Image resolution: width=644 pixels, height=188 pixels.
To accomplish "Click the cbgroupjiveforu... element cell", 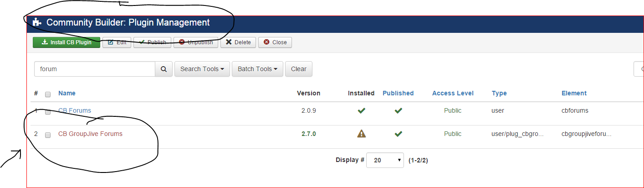I will pos(587,134).
